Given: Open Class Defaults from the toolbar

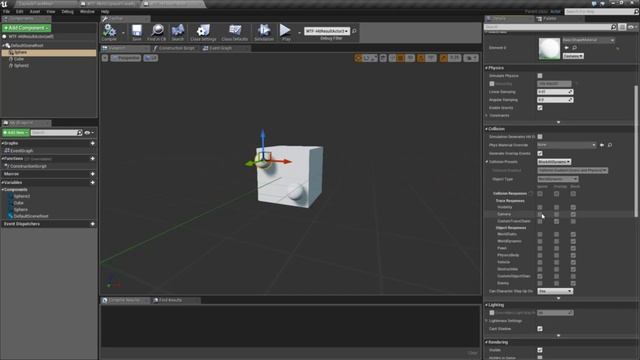Looking at the screenshot, I should (x=235, y=32).
